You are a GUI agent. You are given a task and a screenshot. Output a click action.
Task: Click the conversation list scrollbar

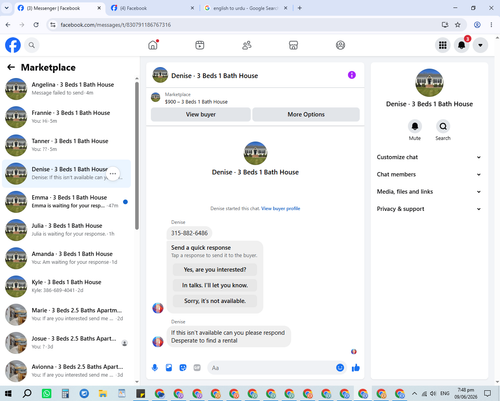coord(137,156)
